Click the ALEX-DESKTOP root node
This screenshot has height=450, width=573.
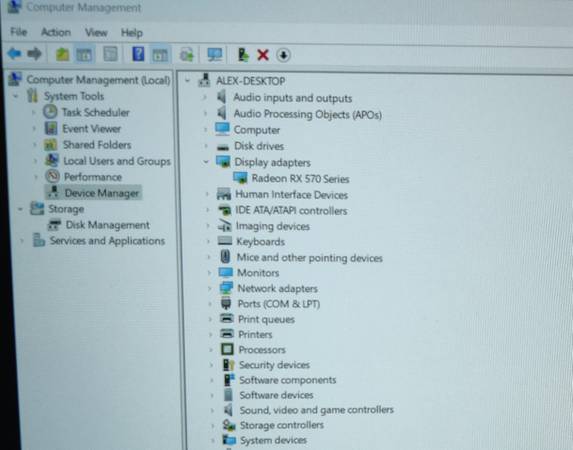pos(250,81)
